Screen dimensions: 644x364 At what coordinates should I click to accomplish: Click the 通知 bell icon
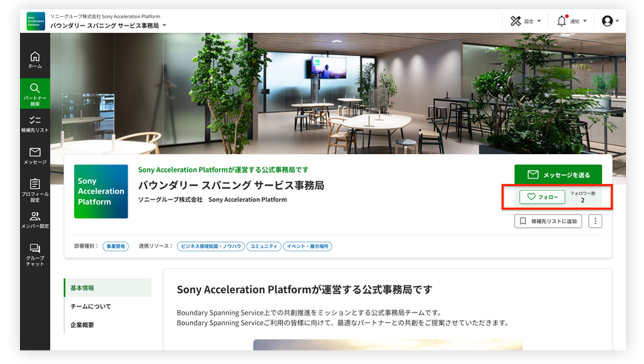click(561, 20)
